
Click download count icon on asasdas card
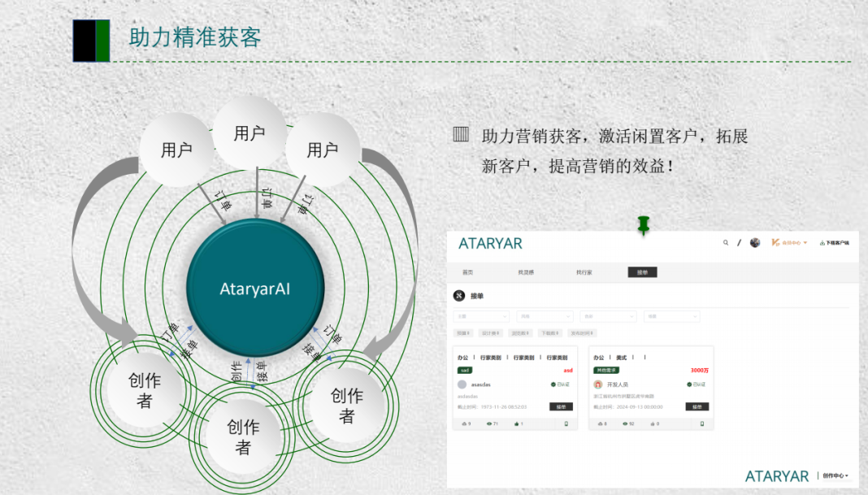(x=464, y=423)
